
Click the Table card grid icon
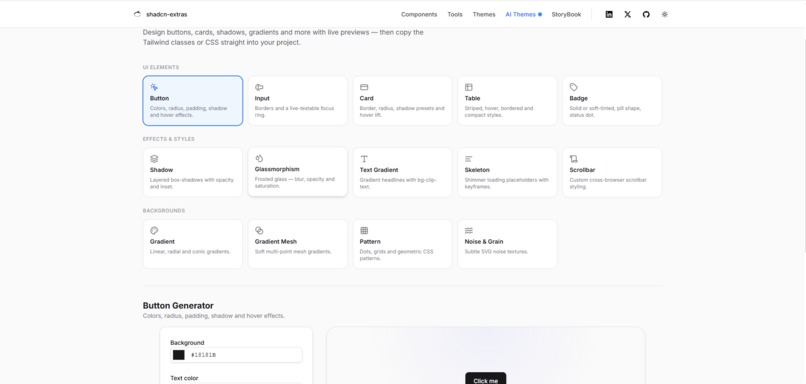point(469,87)
